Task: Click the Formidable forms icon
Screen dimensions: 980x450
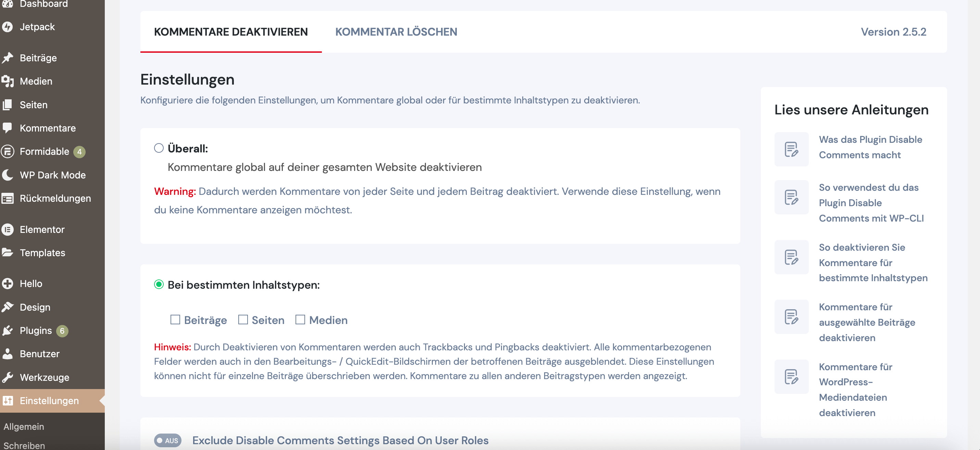Action: click(x=8, y=151)
